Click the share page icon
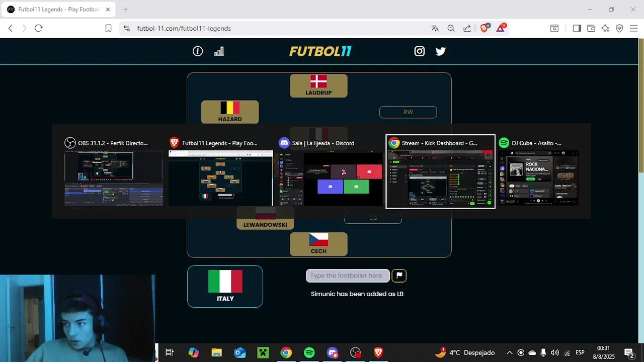This screenshot has height=362, width=644. pos(467,28)
